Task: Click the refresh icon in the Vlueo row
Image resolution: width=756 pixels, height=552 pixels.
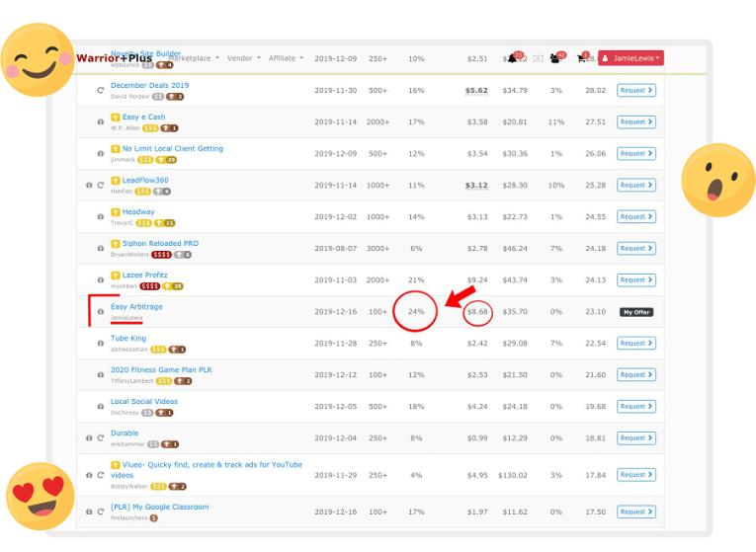Action: [100, 475]
